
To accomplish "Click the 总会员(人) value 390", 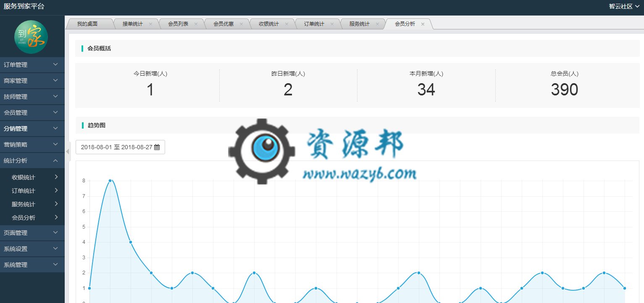I will 565,90.
